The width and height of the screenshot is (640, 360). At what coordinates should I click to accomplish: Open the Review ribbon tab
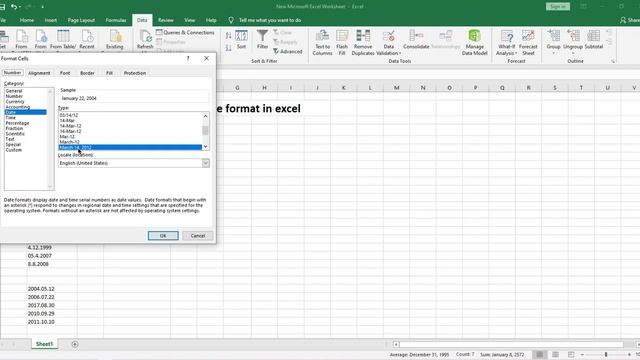[166, 20]
